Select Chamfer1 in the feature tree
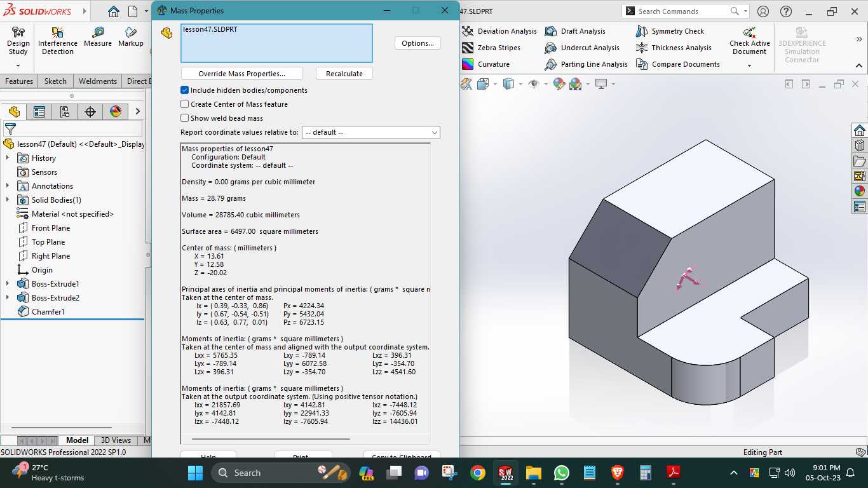Image resolution: width=868 pixels, height=488 pixels. (48, 312)
